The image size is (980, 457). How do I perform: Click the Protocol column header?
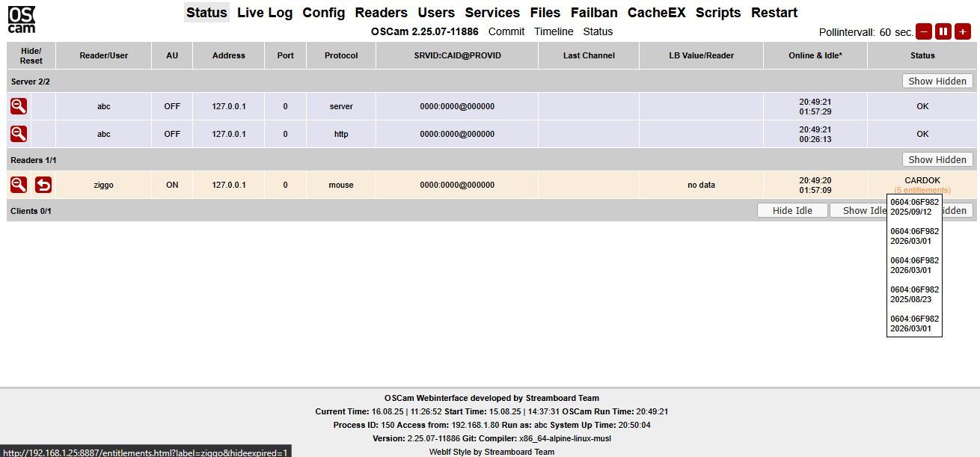click(x=341, y=55)
